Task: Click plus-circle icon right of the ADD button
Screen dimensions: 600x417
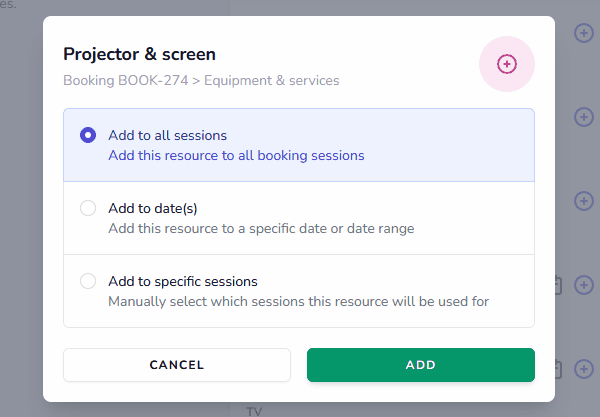Action: pos(584,369)
